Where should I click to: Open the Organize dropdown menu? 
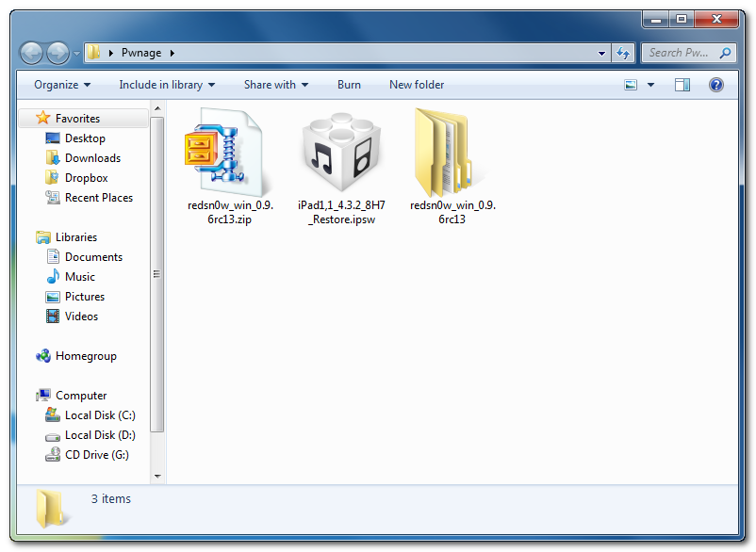coord(62,85)
